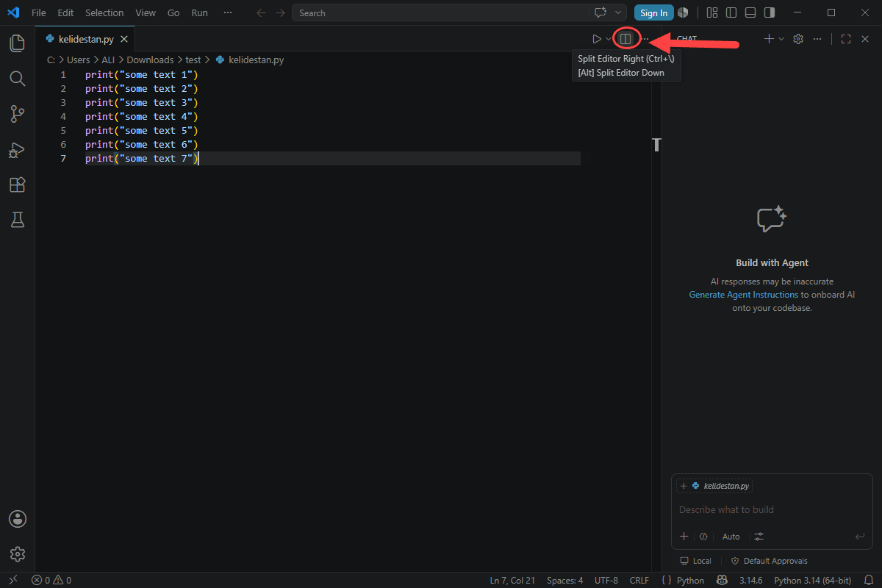This screenshot has width=882, height=588.
Task: Open the Explorer view in activity bar
Action: click(18, 43)
